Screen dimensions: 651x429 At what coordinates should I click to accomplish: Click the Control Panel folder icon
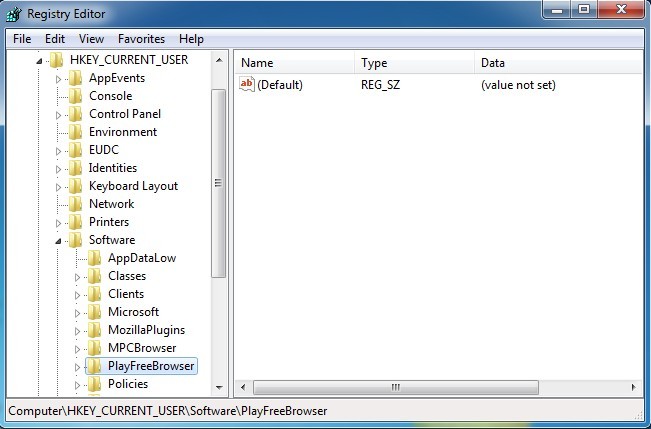76,114
